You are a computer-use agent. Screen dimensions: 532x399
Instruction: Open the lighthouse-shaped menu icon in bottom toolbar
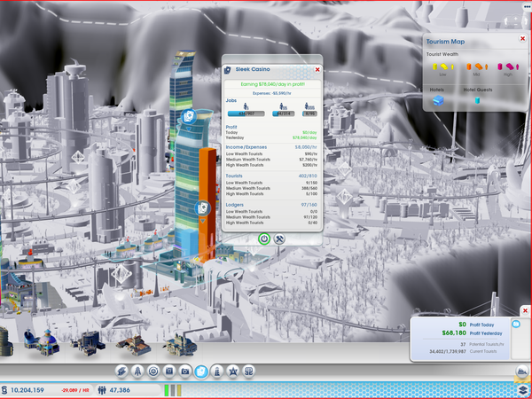tap(217, 372)
